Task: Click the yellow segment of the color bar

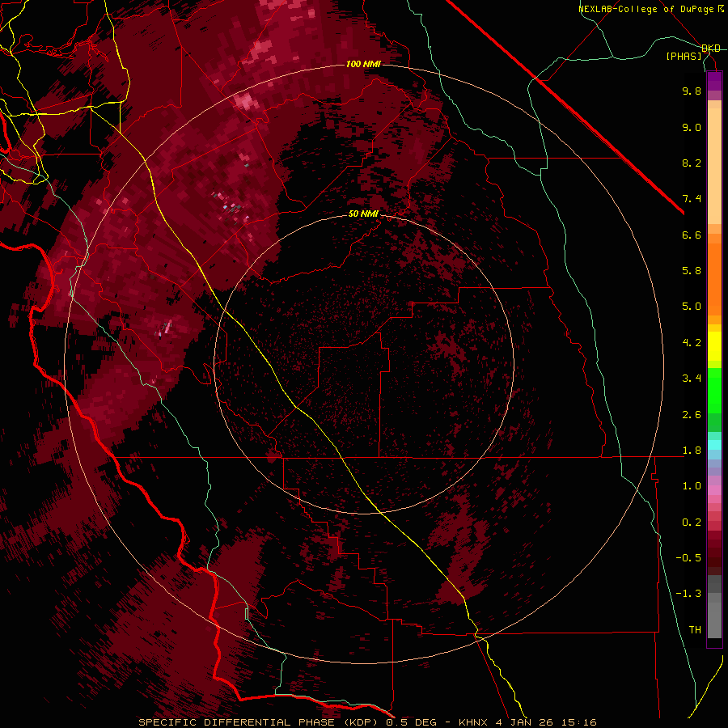Action: (714, 346)
